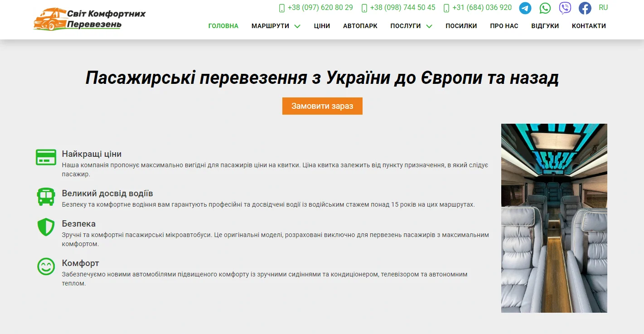Click the Пасажирські перевезення main headline
This screenshot has height=334, width=644.
322,78
